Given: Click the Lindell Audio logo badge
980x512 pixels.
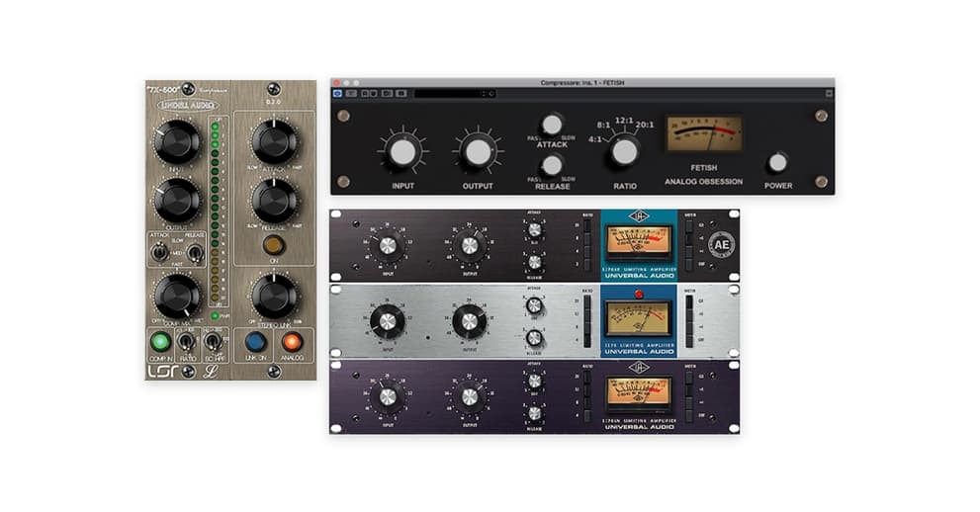Looking at the screenshot, I should click(187, 106).
